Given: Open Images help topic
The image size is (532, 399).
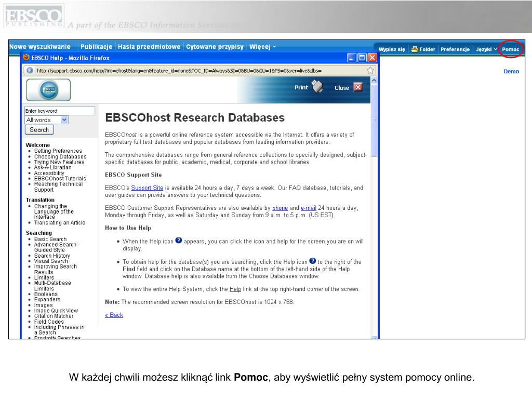Looking at the screenshot, I should tap(43, 305).
